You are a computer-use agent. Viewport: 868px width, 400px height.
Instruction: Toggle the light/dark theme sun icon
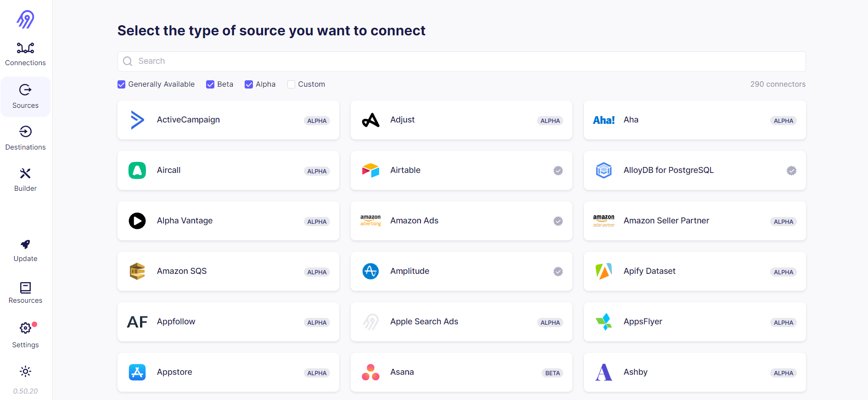[x=25, y=371]
